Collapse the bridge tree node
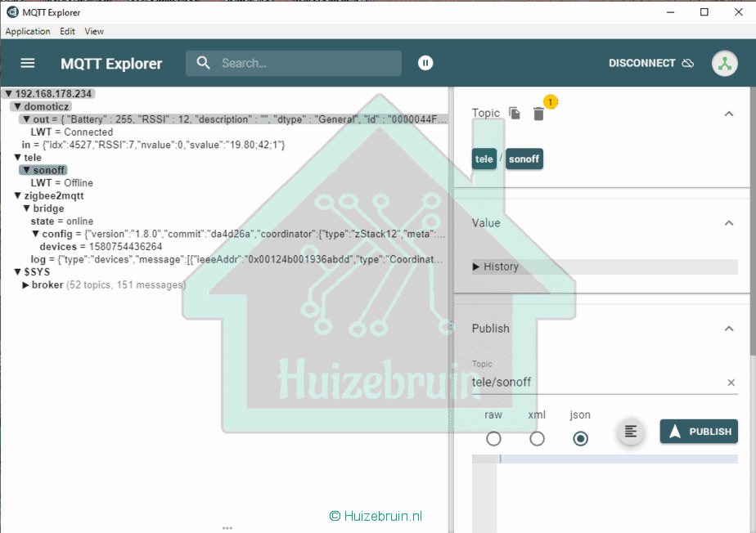756x533 pixels. 26,208
